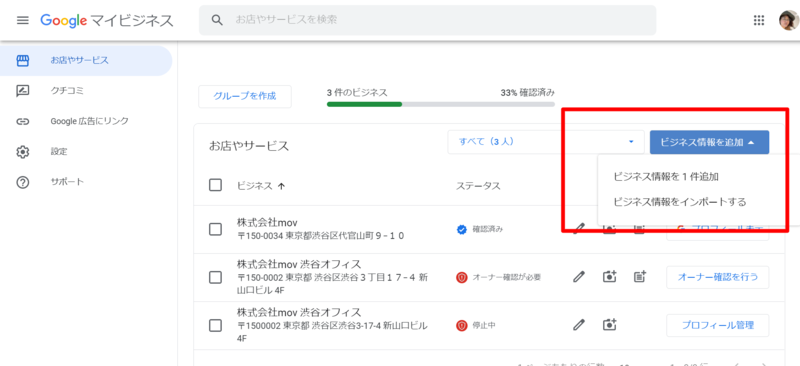Image resolution: width=800 pixels, height=366 pixels.
Task: Click the オーナー確認が必要 status text
Action: [x=506, y=277]
